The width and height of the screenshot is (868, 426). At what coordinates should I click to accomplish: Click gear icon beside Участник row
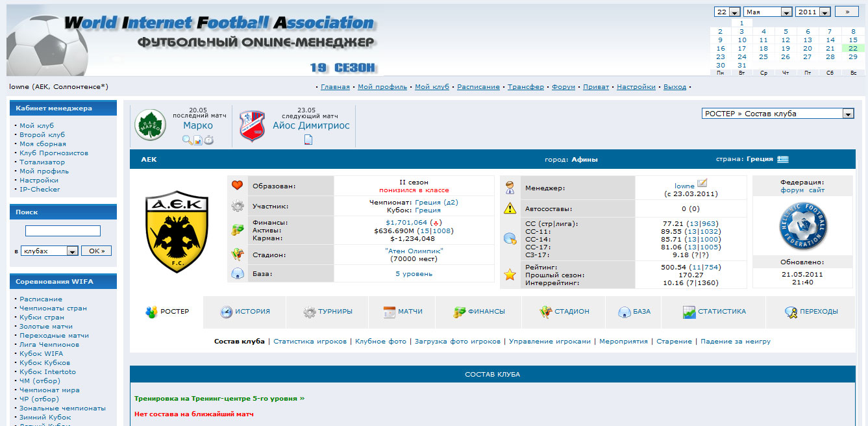(237, 207)
